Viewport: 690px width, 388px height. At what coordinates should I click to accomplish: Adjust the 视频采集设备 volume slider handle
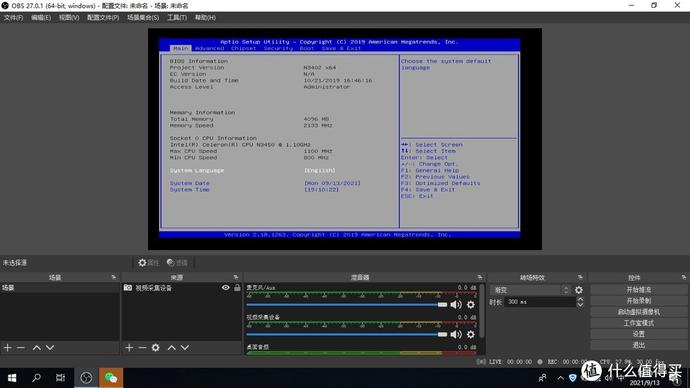[442, 334]
